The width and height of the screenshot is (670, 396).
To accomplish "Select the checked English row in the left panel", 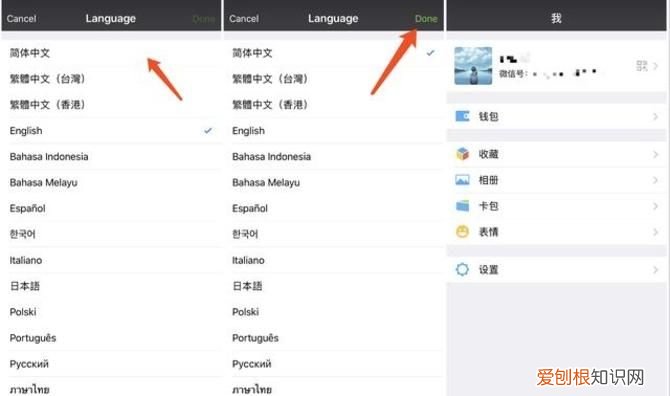I will pos(112,131).
